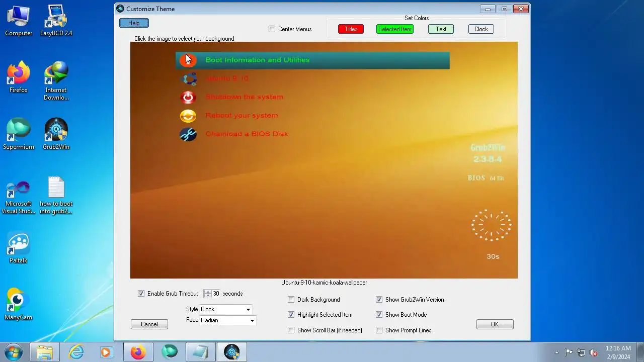Open the Computer desktop icon
The width and height of the screenshot is (644, 362).
pyautogui.click(x=19, y=21)
